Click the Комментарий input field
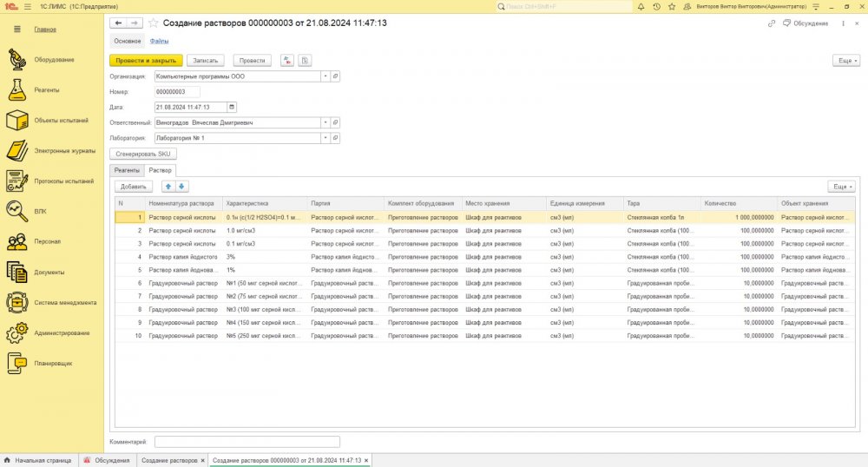The image size is (868, 467). 247,442
